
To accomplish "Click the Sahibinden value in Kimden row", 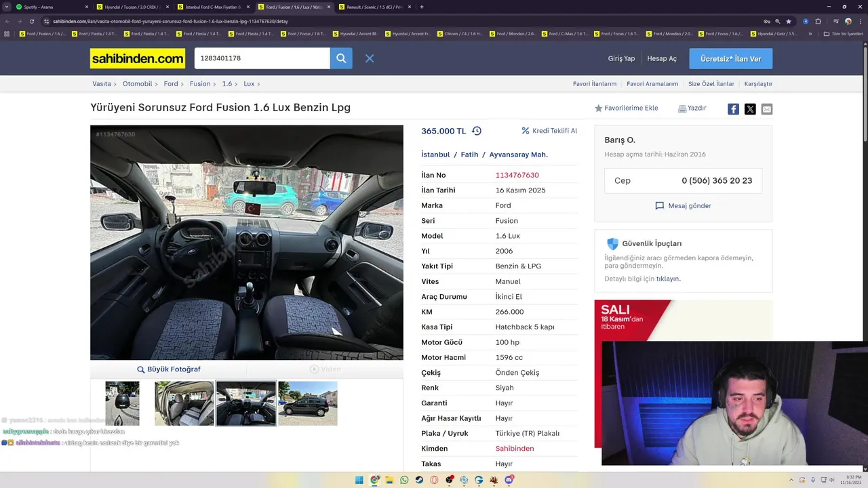I will coord(515,449).
